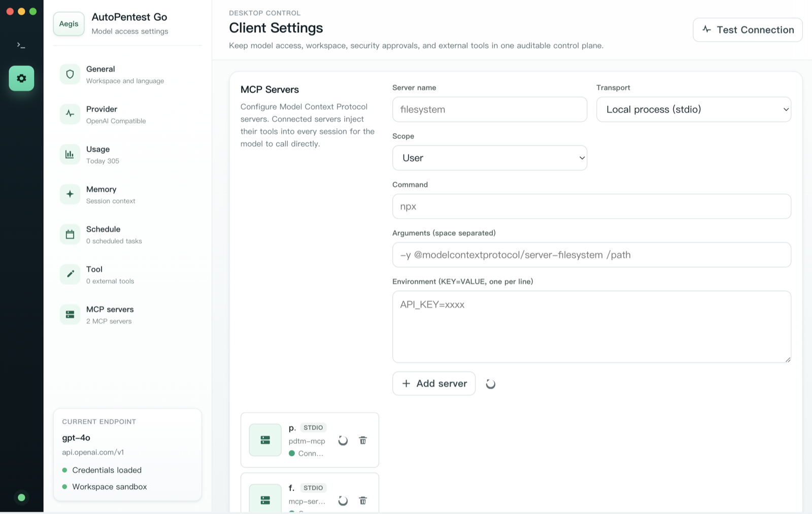Click the Aegis logo badge
This screenshot has width=812, height=514.
(69, 24)
